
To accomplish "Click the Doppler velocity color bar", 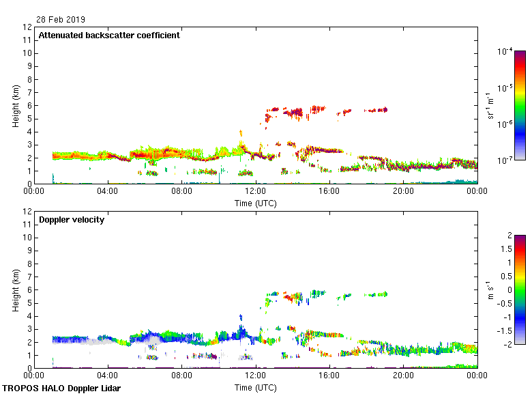I will click(x=520, y=289).
